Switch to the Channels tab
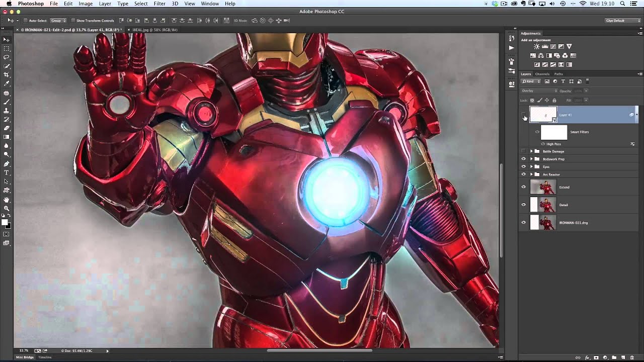This screenshot has width=644, height=362. tap(542, 74)
